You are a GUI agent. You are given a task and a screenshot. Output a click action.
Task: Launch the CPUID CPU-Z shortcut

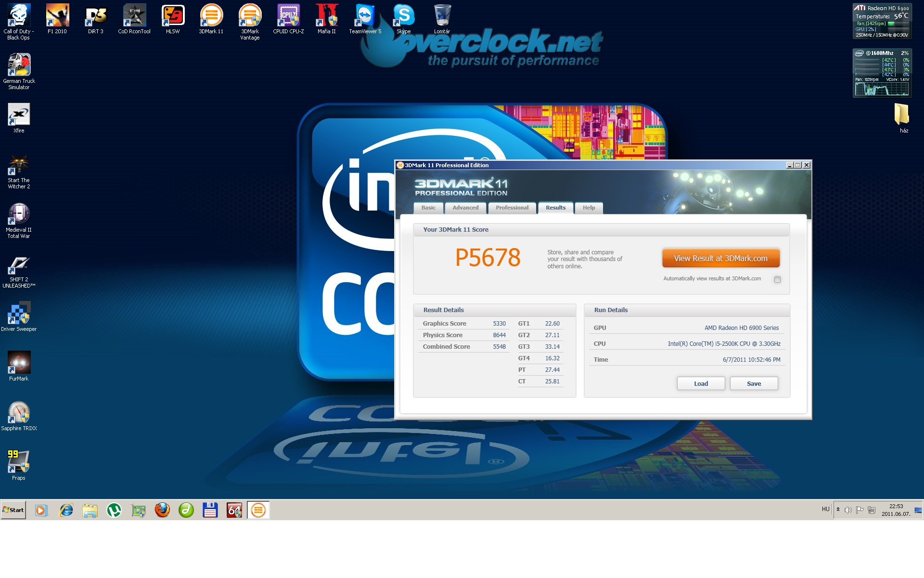288,18
